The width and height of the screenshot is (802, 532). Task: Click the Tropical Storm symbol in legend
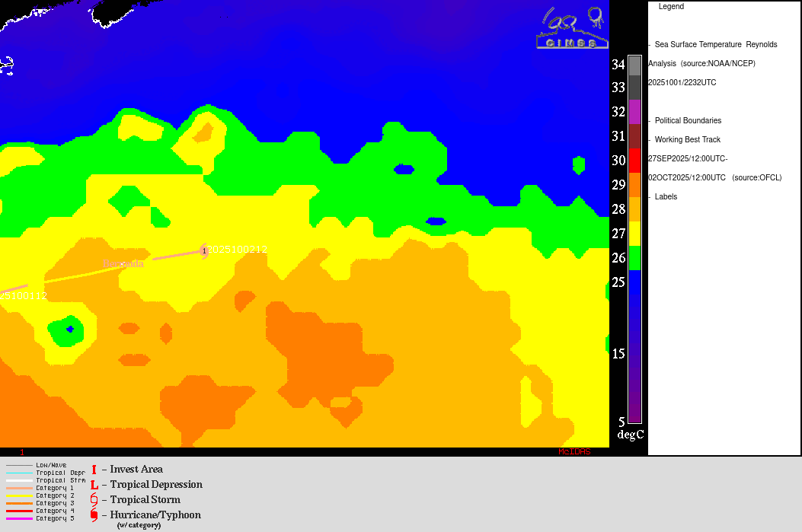(x=94, y=500)
